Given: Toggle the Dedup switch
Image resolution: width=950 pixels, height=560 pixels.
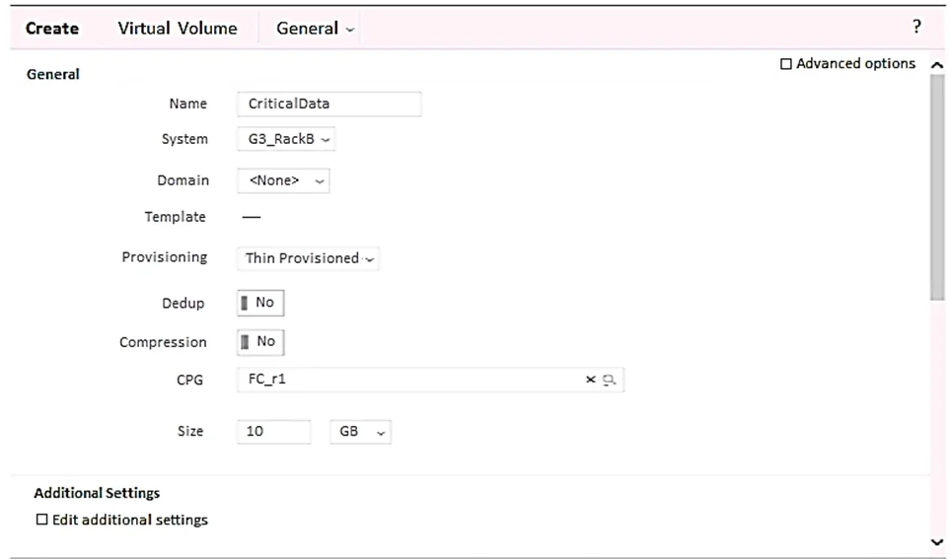Looking at the screenshot, I should 260,303.
